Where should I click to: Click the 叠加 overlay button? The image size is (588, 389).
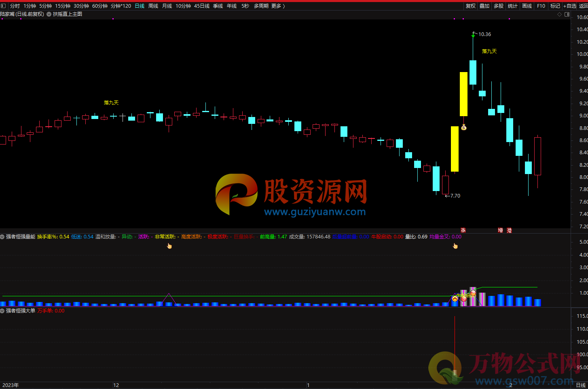point(484,6)
